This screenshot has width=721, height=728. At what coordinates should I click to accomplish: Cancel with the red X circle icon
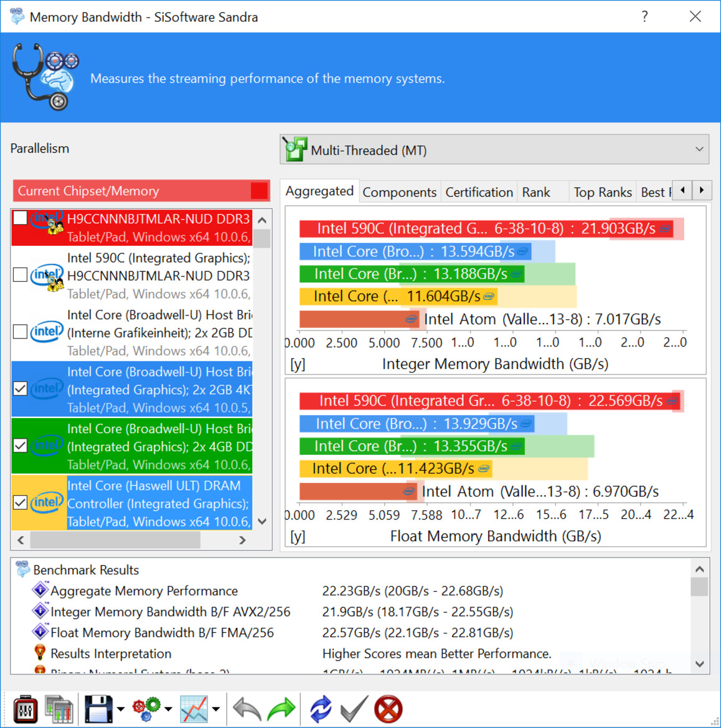(389, 709)
